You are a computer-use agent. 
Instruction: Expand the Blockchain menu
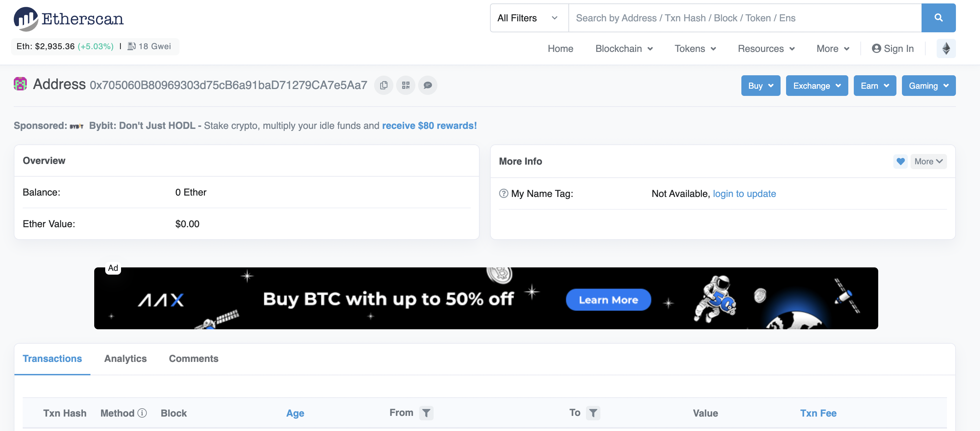[x=624, y=49]
